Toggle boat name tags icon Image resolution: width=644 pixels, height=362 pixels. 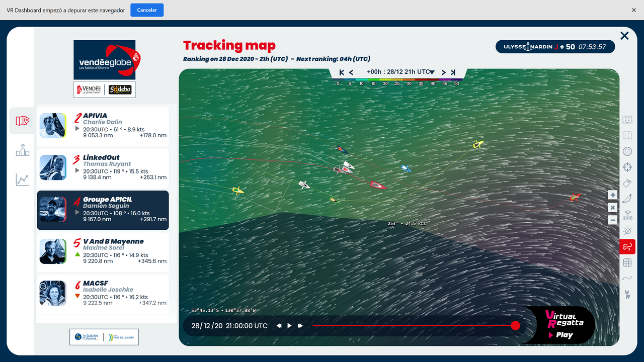(x=627, y=183)
